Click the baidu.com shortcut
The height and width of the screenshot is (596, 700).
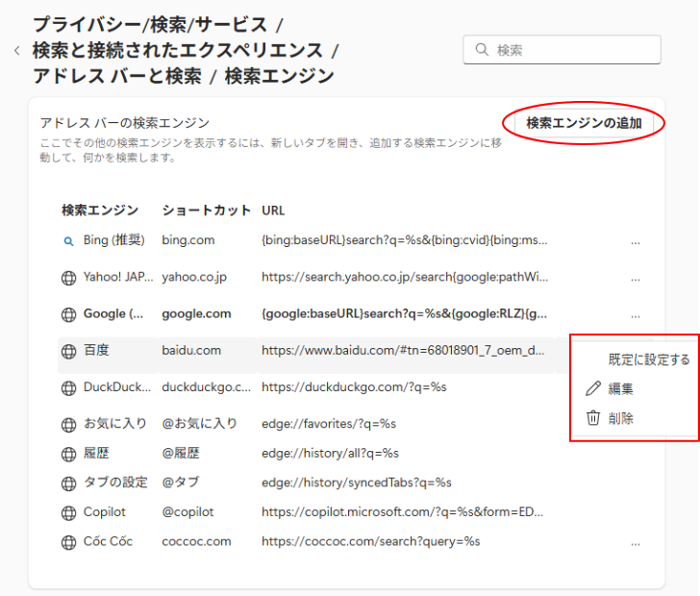191,351
